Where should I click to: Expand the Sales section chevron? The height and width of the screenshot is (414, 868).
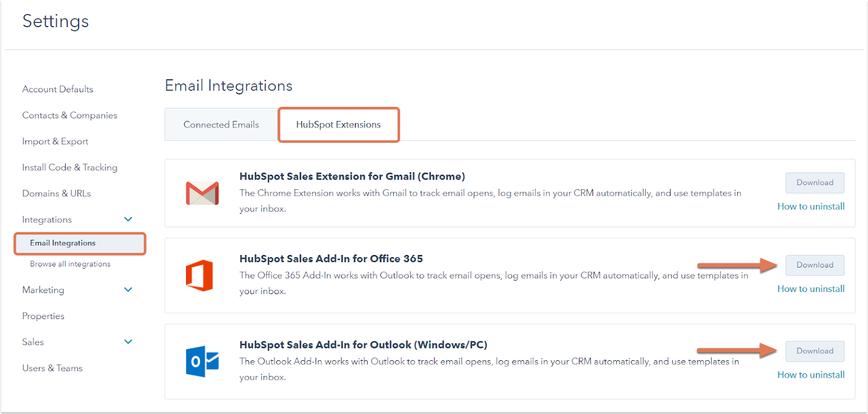click(128, 342)
